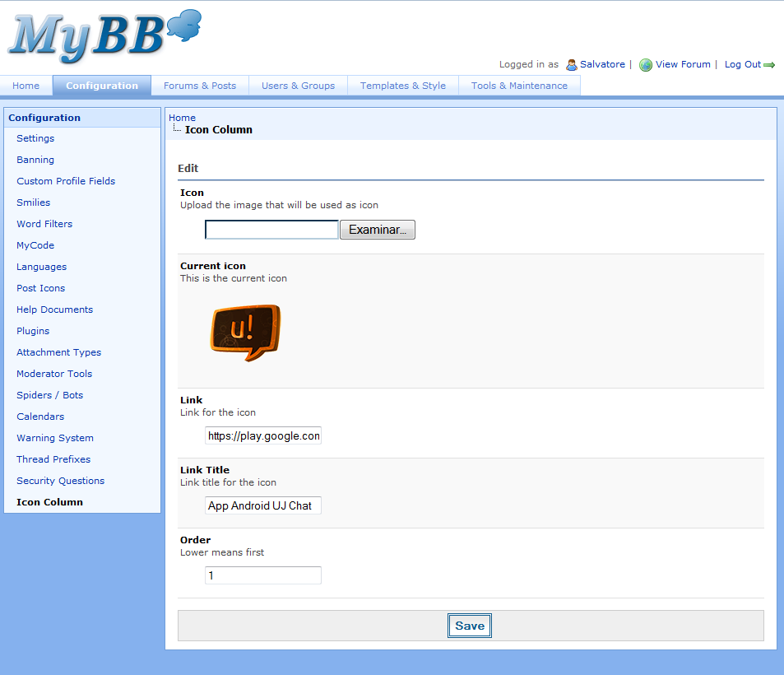The width and height of the screenshot is (784, 675).
Task: Open Help Documents in the sidebar
Action: 55,310
